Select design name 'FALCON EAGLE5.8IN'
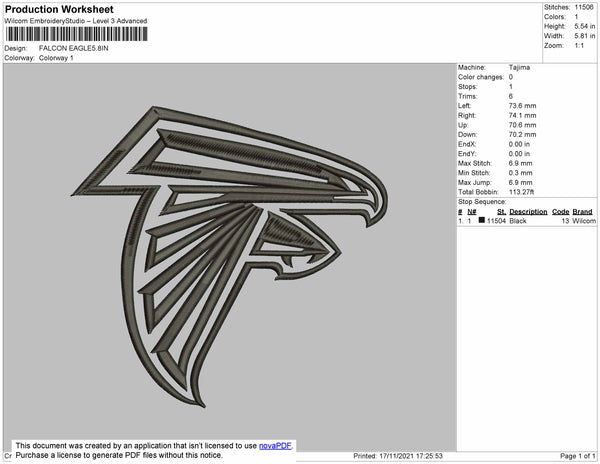600x464 pixels. pos(73,48)
